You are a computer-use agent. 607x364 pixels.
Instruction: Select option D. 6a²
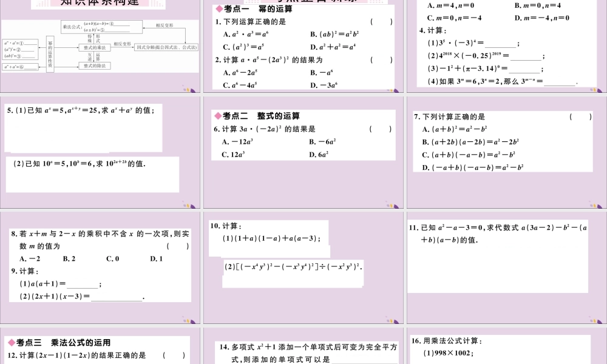tap(319, 155)
